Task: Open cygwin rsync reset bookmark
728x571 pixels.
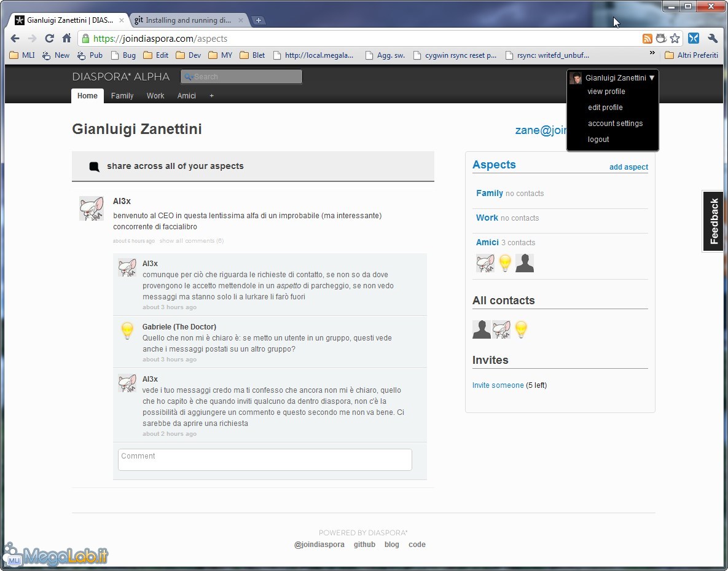Action: pyautogui.click(x=455, y=55)
